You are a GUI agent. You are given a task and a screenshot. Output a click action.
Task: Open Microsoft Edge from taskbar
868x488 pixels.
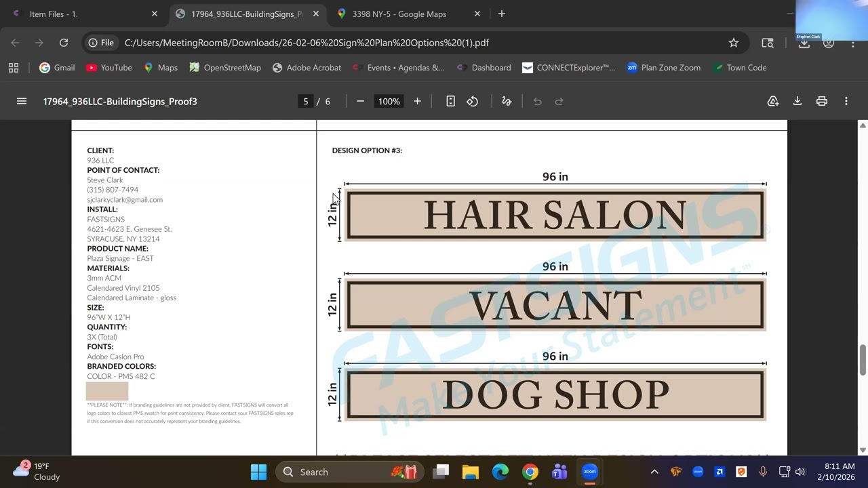pyautogui.click(x=500, y=472)
